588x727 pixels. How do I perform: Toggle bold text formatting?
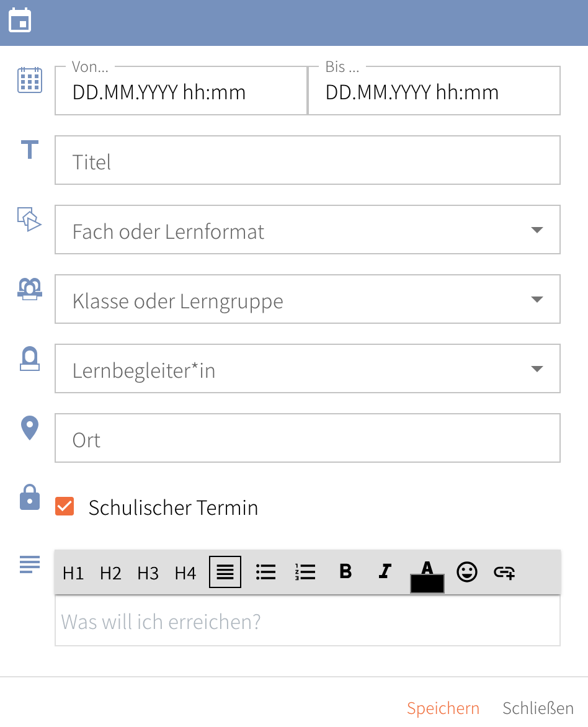coord(346,572)
